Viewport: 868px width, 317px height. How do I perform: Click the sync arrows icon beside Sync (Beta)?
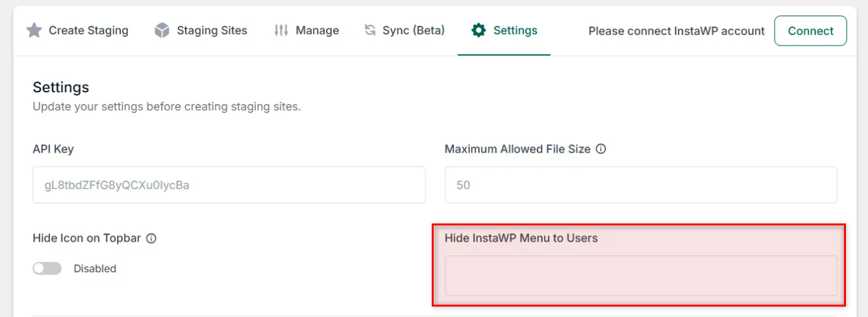tap(370, 30)
